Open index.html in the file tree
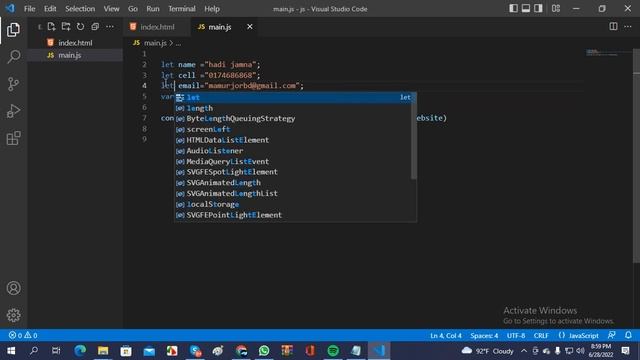Image resolution: width=640 pixels, height=360 pixels. pyautogui.click(x=75, y=42)
